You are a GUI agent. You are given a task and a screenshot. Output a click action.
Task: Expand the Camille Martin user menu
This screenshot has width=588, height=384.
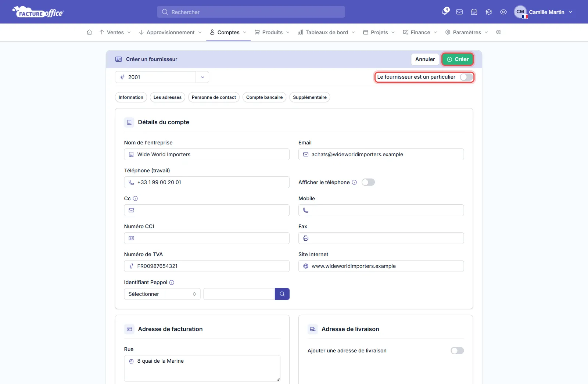click(x=543, y=12)
